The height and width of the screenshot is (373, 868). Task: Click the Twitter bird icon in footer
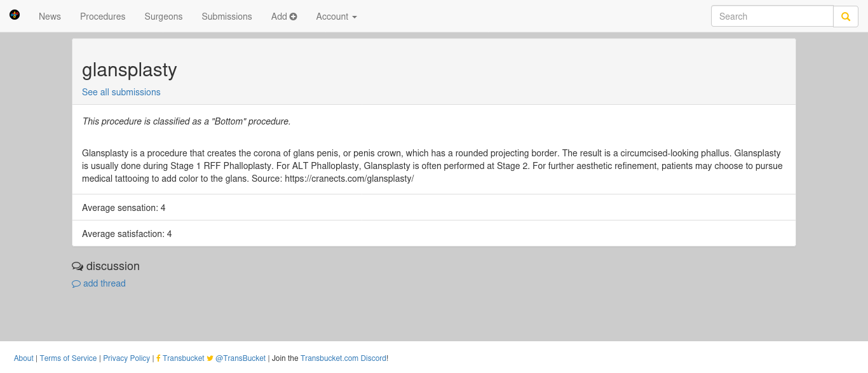[x=210, y=358]
